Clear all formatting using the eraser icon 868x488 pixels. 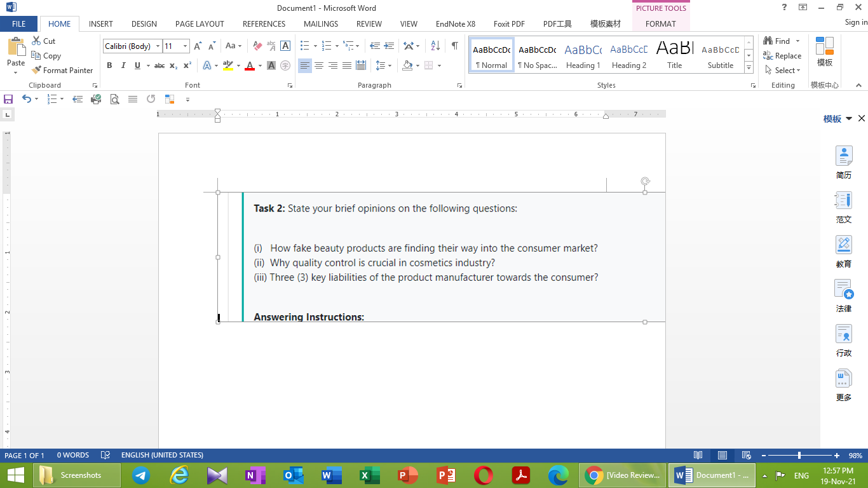click(257, 45)
